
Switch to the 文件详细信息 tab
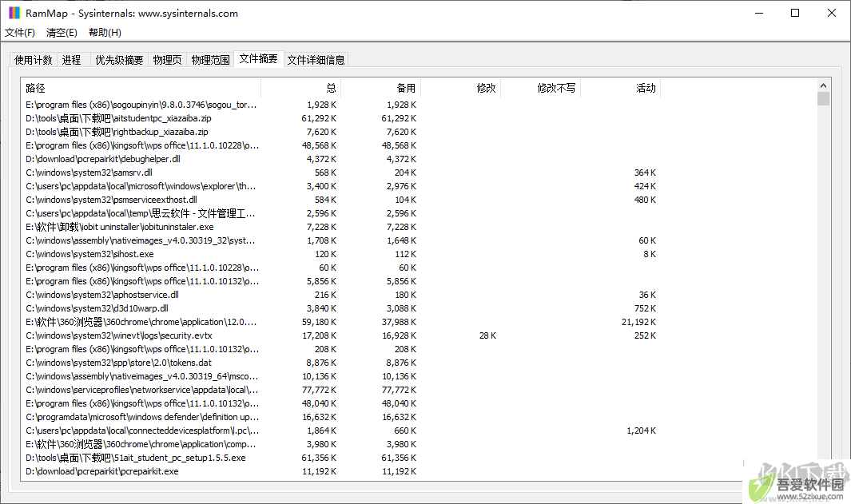coord(316,60)
